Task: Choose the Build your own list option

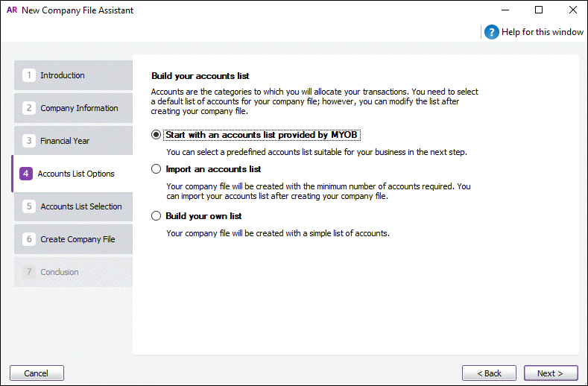Action: pyautogui.click(x=156, y=216)
